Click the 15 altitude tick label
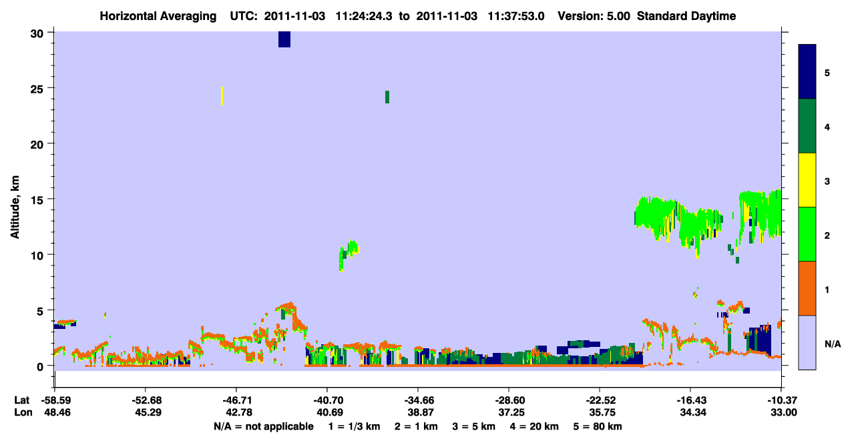Viewport: 868px width, 445px height. pyautogui.click(x=39, y=199)
